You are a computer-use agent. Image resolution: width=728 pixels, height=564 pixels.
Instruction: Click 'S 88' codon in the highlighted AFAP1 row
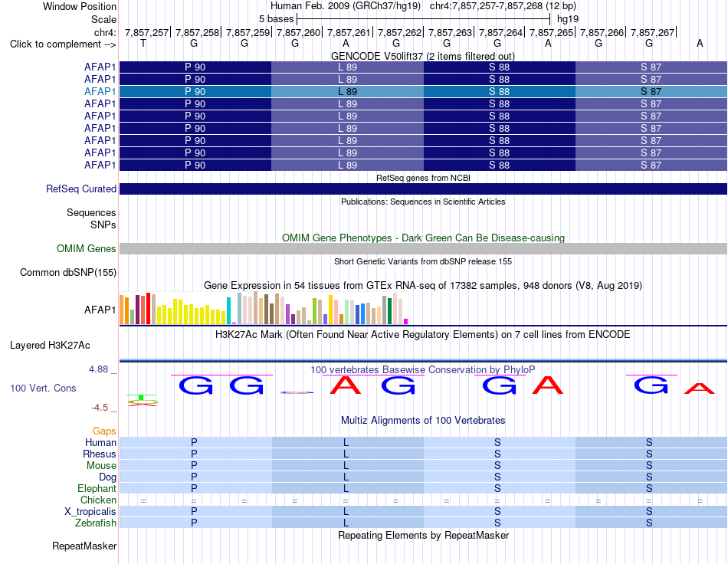499,91
